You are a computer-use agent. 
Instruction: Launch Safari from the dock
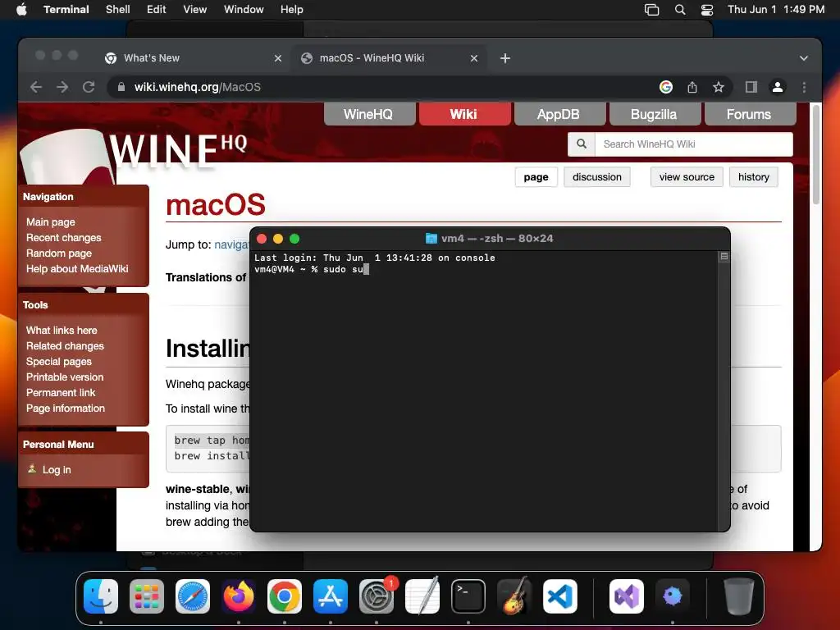[193, 596]
